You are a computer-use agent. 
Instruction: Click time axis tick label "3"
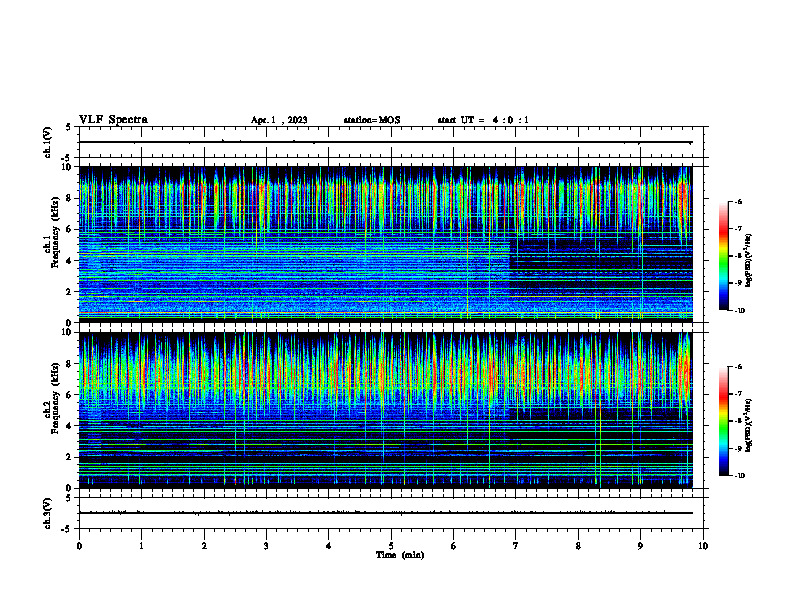266,546
